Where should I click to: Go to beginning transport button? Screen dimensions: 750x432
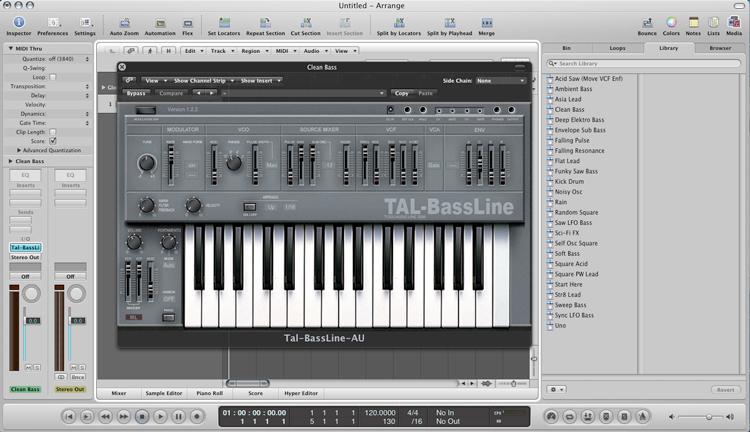click(x=69, y=417)
